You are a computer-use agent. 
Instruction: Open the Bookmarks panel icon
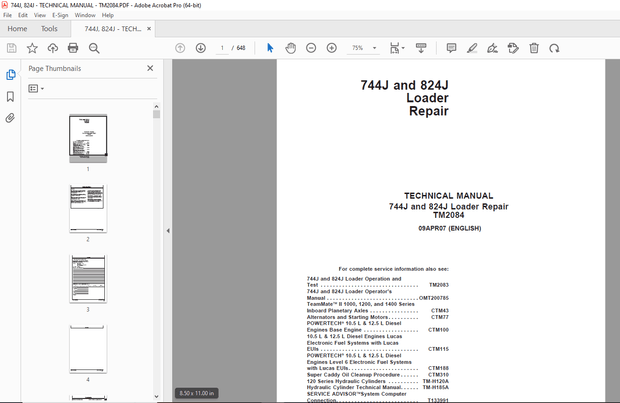coord(10,96)
